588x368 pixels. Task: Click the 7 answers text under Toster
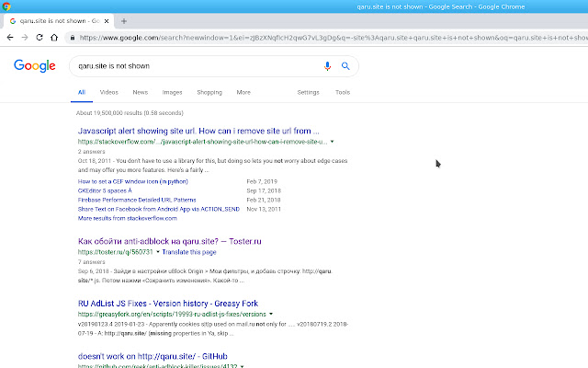click(92, 261)
